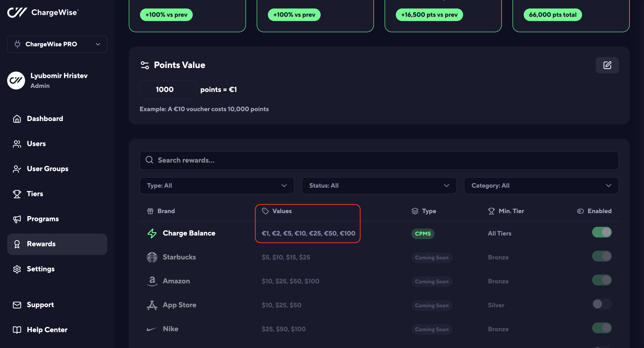Screen dimensions: 644x348
Task: Open Programs in the sidebar
Action: [x=43, y=219]
